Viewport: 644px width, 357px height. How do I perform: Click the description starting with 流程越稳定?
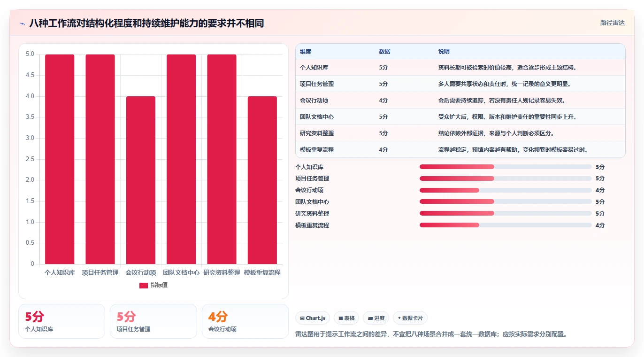pyautogui.click(x=513, y=150)
